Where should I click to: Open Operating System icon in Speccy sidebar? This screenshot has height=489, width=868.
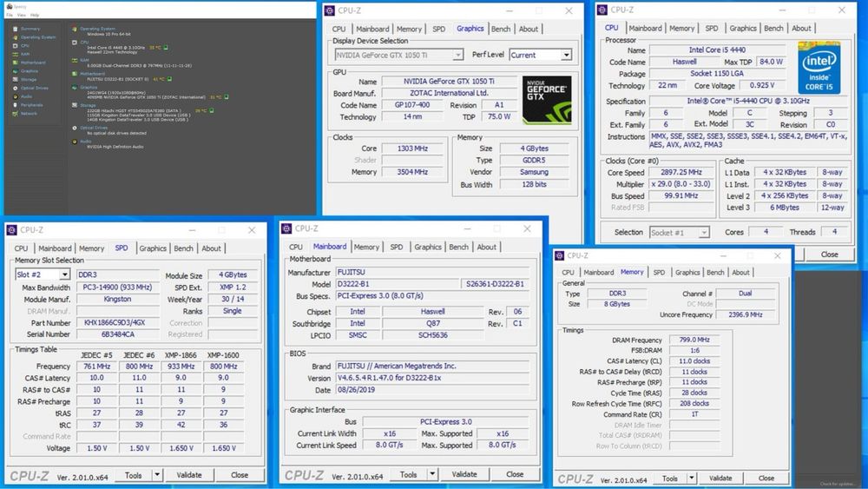[15, 37]
